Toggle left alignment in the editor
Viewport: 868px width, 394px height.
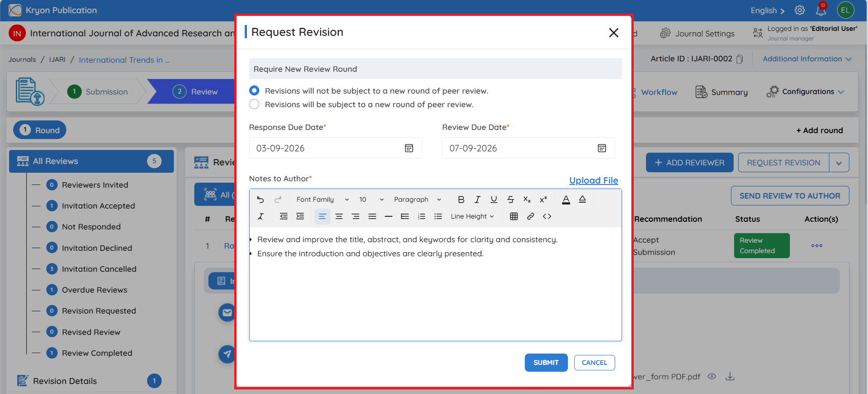[322, 216]
